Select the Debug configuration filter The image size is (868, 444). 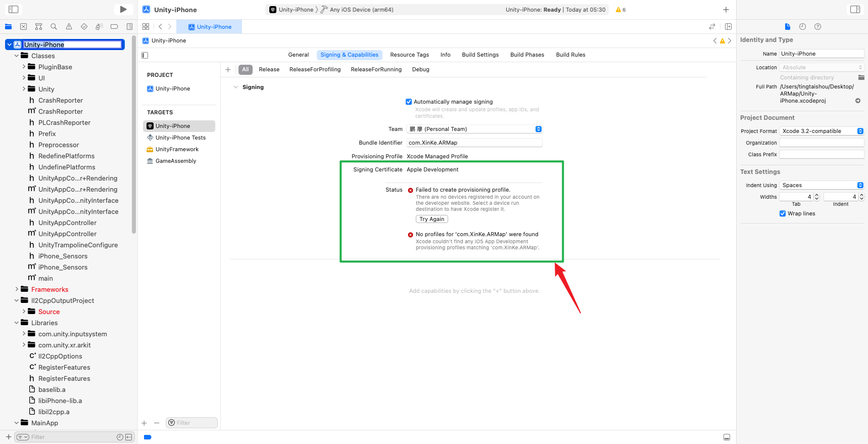(420, 69)
